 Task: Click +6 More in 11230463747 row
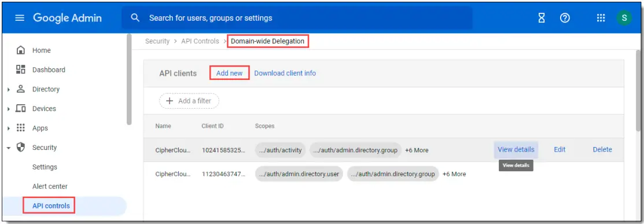[x=454, y=174]
